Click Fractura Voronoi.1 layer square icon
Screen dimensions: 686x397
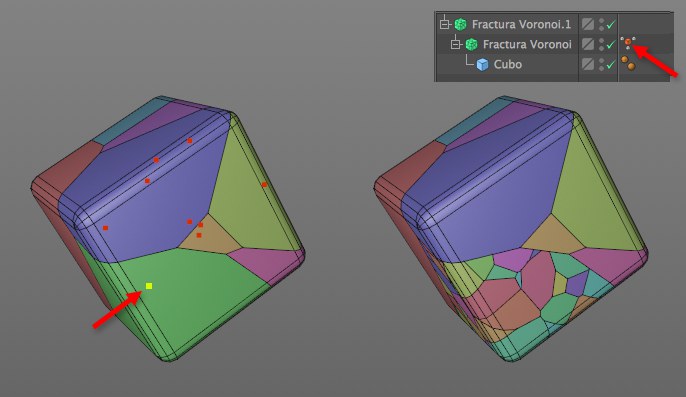588,24
